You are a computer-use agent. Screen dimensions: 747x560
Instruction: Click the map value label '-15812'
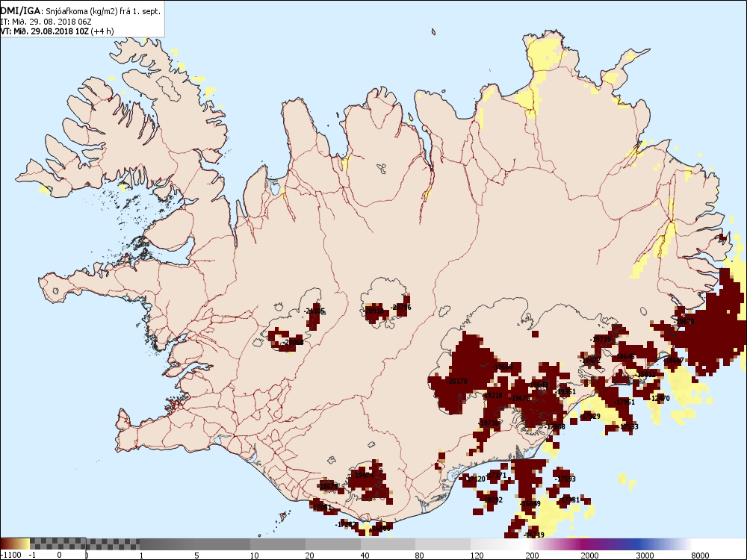[645, 374]
